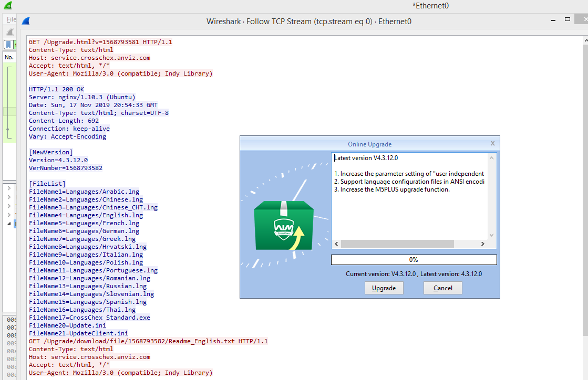The height and width of the screenshot is (380, 588).
Task: Click the 'FileName7=Languages/Greek.lng' line
Action: pos(82,238)
